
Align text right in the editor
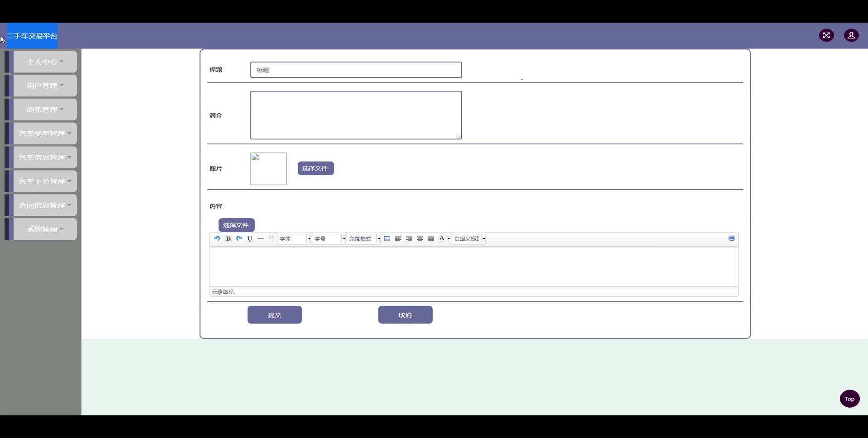(x=409, y=238)
